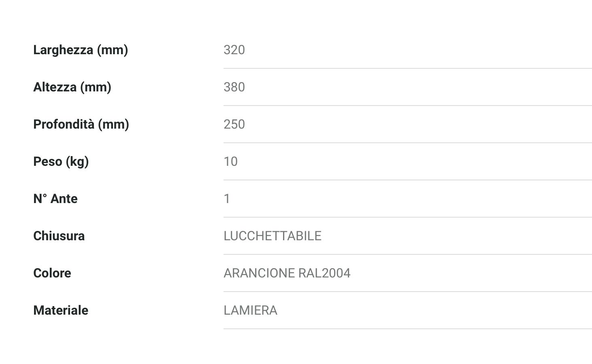The width and height of the screenshot is (592, 364).
Task: Select the LUCCHETTABILE value
Action: pyautogui.click(x=272, y=236)
